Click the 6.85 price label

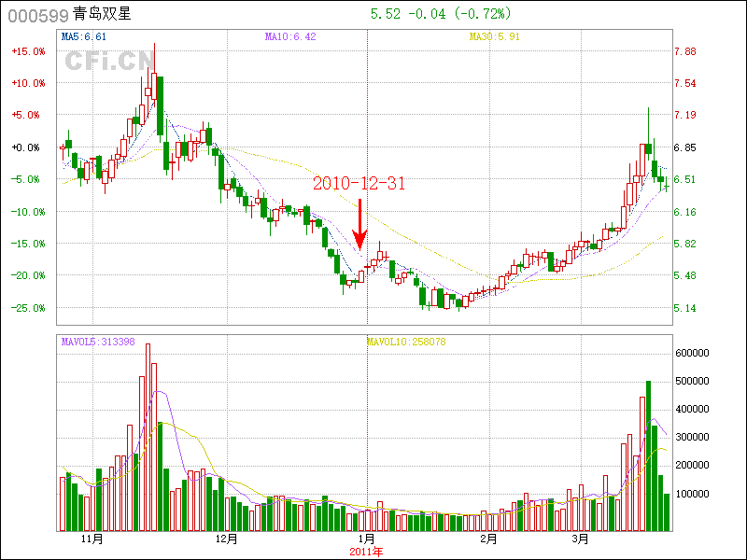[x=685, y=147]
